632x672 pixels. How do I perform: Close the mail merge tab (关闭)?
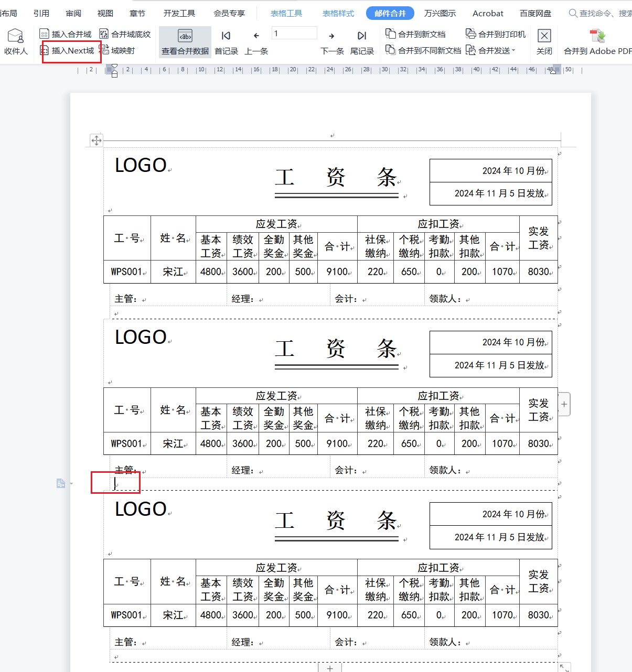click(x=544, y=42)
